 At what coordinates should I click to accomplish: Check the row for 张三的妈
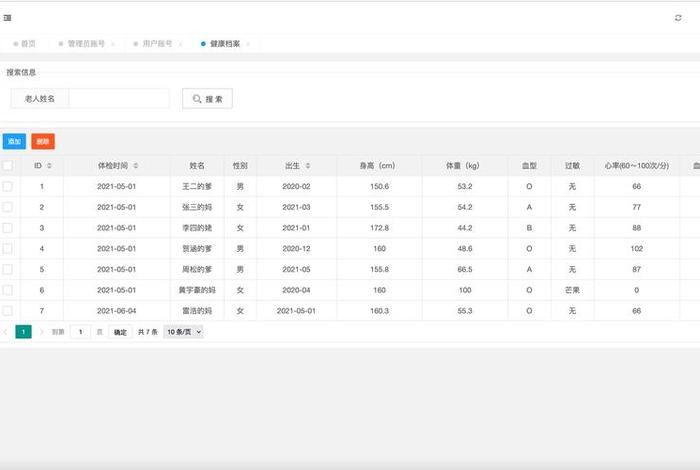8,207
